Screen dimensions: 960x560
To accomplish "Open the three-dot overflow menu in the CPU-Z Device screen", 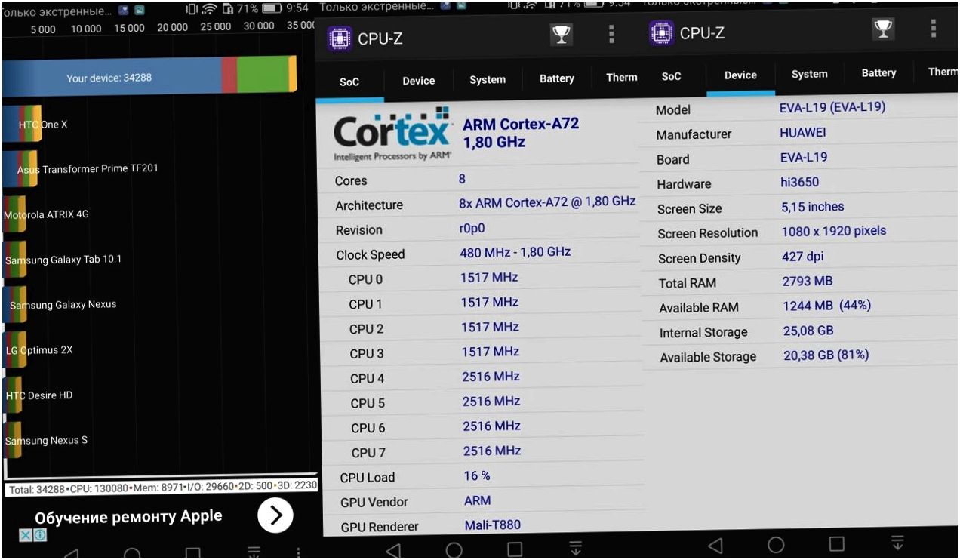I will tap(934, 28).
